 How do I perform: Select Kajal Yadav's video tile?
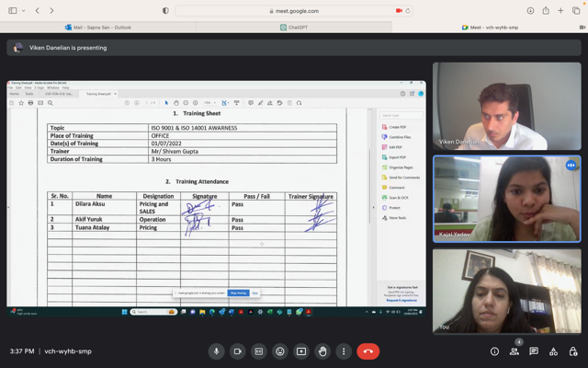point(506,199)
